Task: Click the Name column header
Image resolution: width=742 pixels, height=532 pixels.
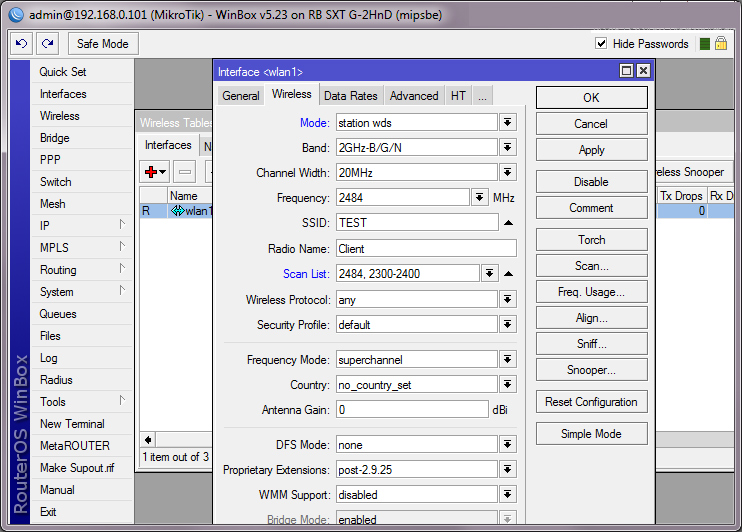Action: [x=190, y=195]
